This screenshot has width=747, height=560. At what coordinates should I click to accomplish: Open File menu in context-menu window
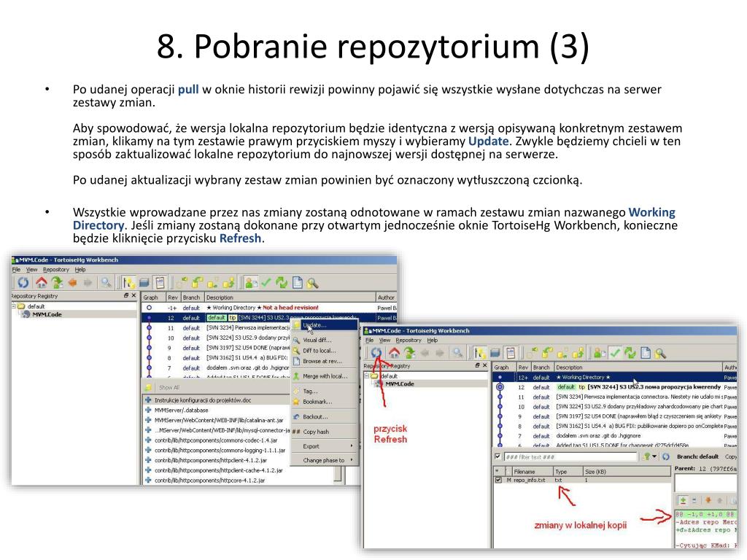(x=16, y=270)
